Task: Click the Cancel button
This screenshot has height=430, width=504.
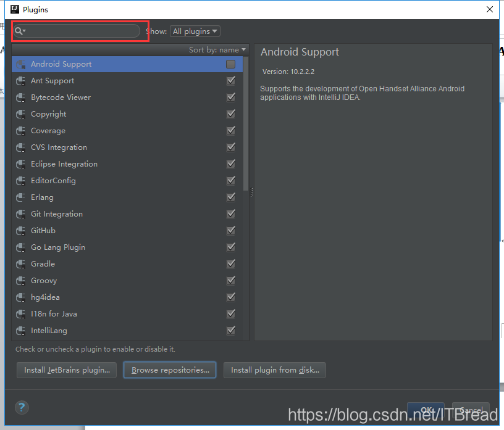Action: (471, 410)
